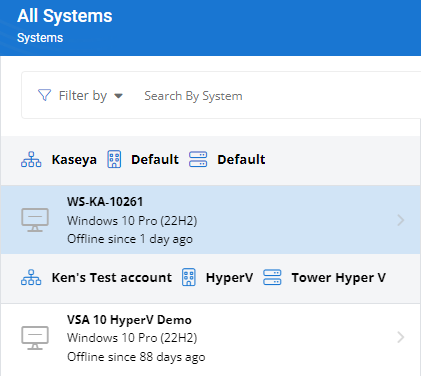This screenshot has height=376, width=421.
Task: Click the Kaseya organization icon
Action: click(31, 159)
